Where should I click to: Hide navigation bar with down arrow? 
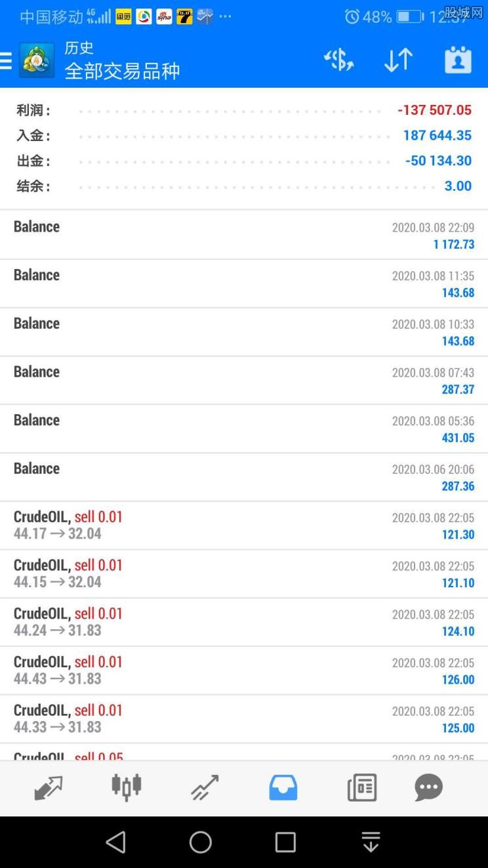tap(371, 842)
